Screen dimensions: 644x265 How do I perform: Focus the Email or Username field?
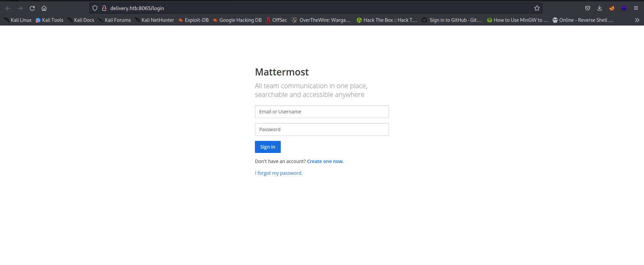[x=322, y=112]
